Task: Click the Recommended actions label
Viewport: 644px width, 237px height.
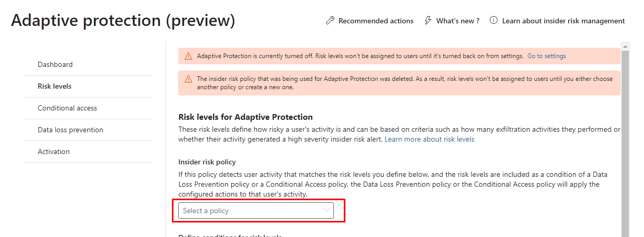Action: (376, 21)
